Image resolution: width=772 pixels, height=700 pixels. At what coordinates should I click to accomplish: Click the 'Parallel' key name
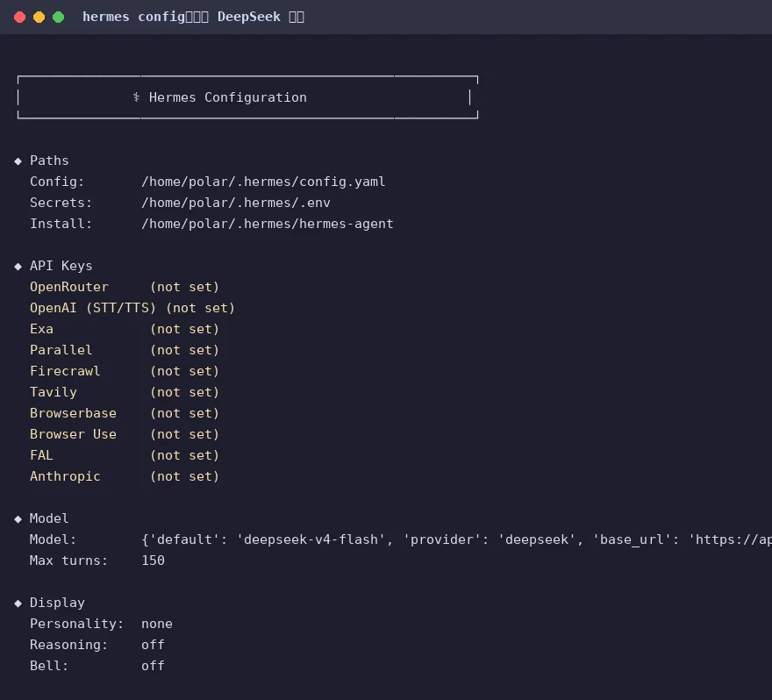61,350
